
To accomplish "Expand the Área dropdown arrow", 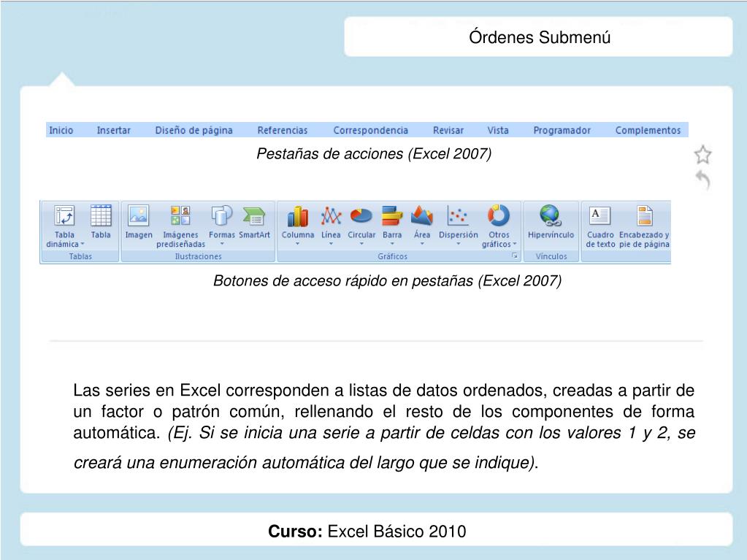I will [422, 244].
